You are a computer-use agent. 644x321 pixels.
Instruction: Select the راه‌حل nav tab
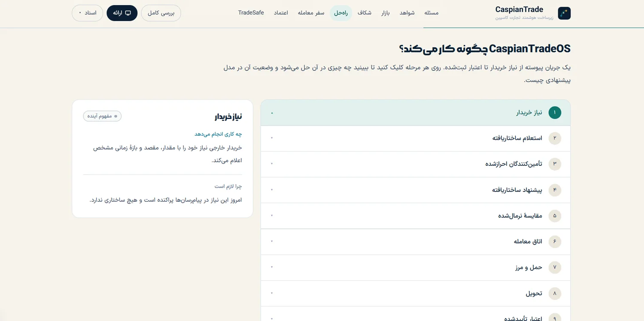coord(341,13)
